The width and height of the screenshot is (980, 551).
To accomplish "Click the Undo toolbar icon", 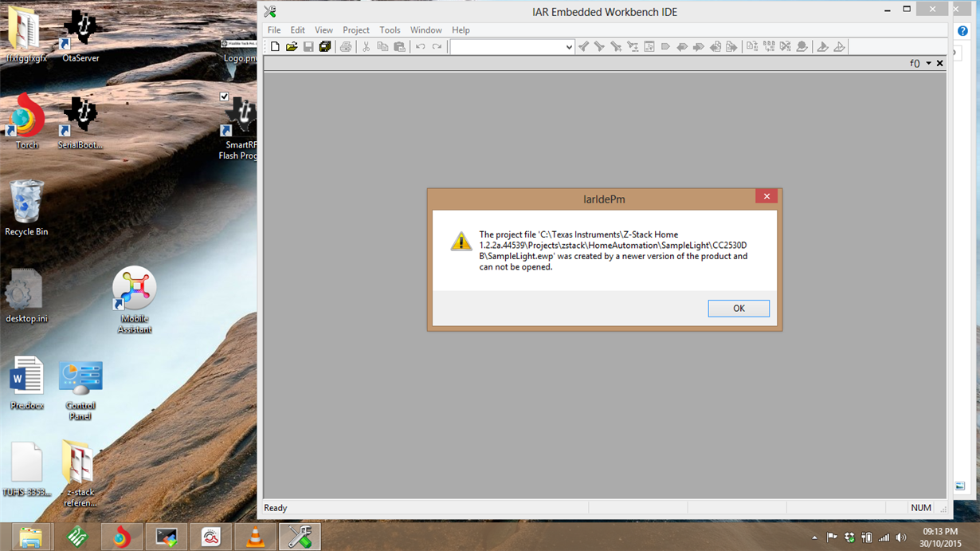I will tap(421, 47).
